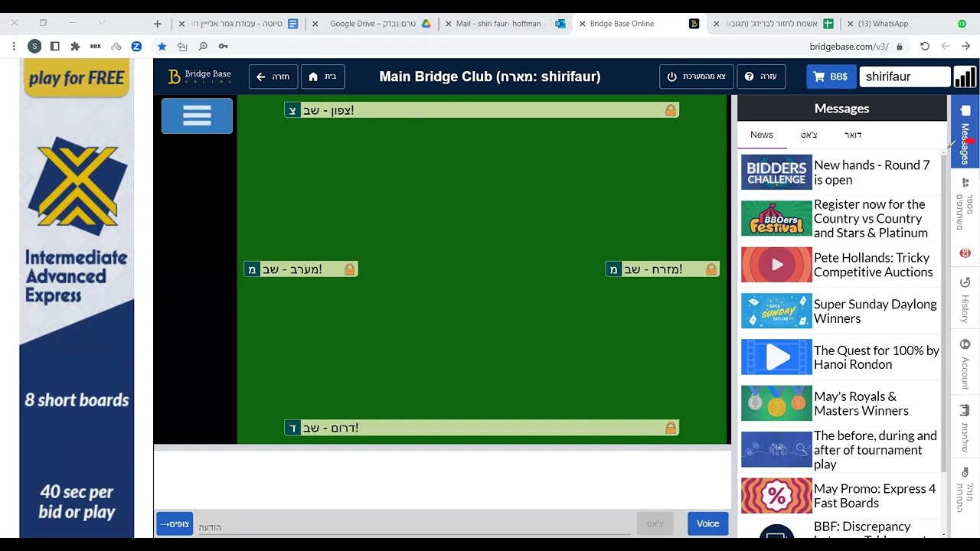Click the Super Sunday thumbnail image

click(x=776, y=311)
